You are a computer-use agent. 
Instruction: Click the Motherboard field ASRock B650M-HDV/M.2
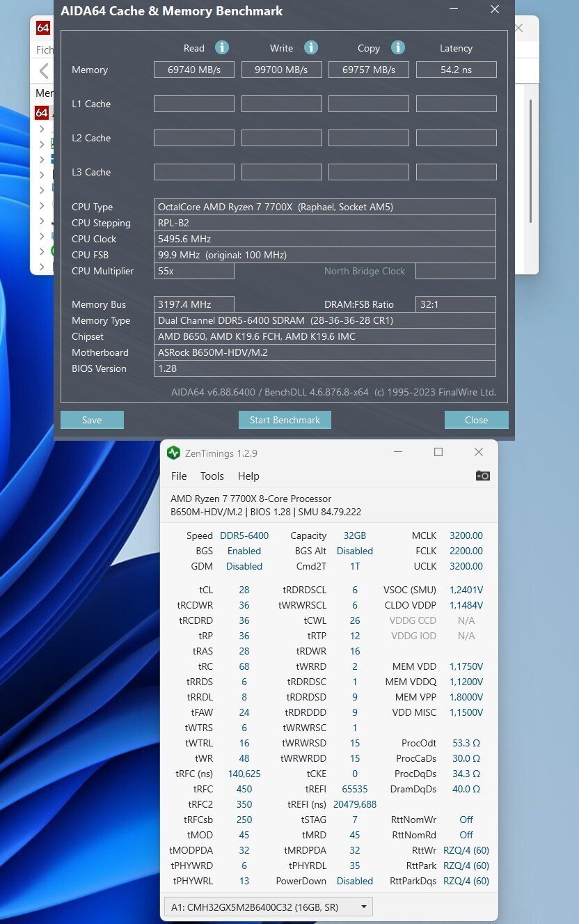point(325,352)
